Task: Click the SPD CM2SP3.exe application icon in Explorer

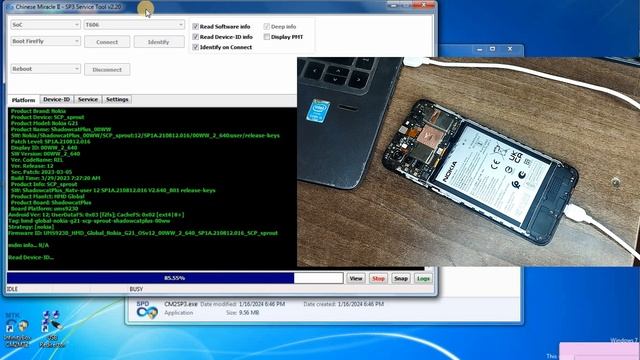Action: pos(147,310)
